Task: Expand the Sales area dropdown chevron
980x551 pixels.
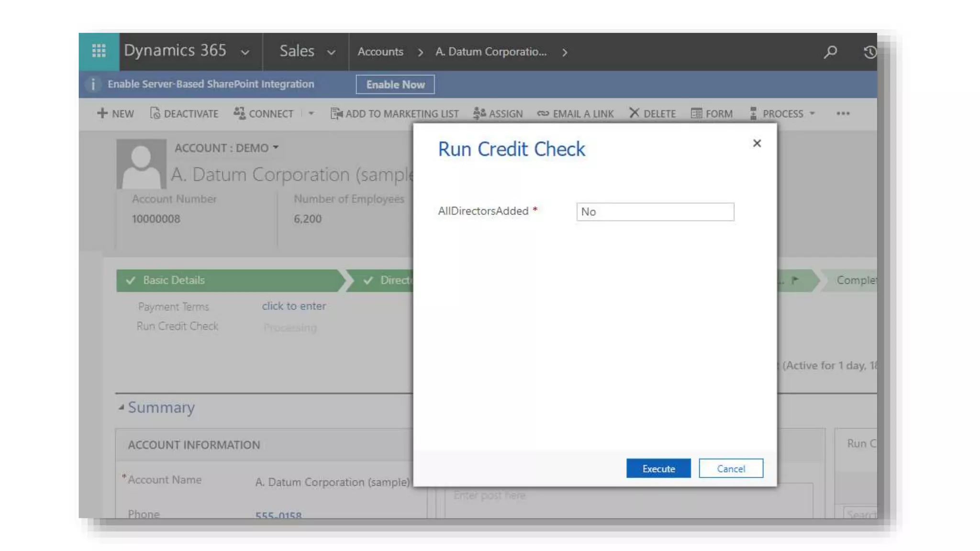Action: tap(331, 52)
